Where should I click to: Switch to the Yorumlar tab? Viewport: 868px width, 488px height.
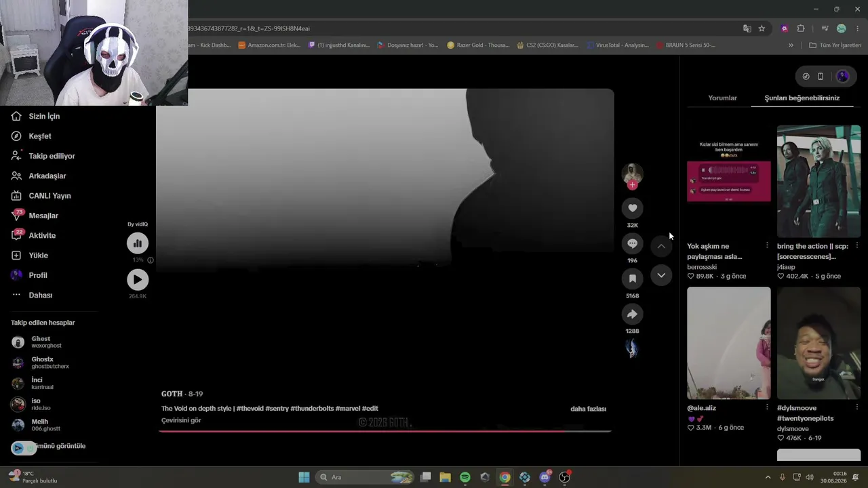coord(722,98)
